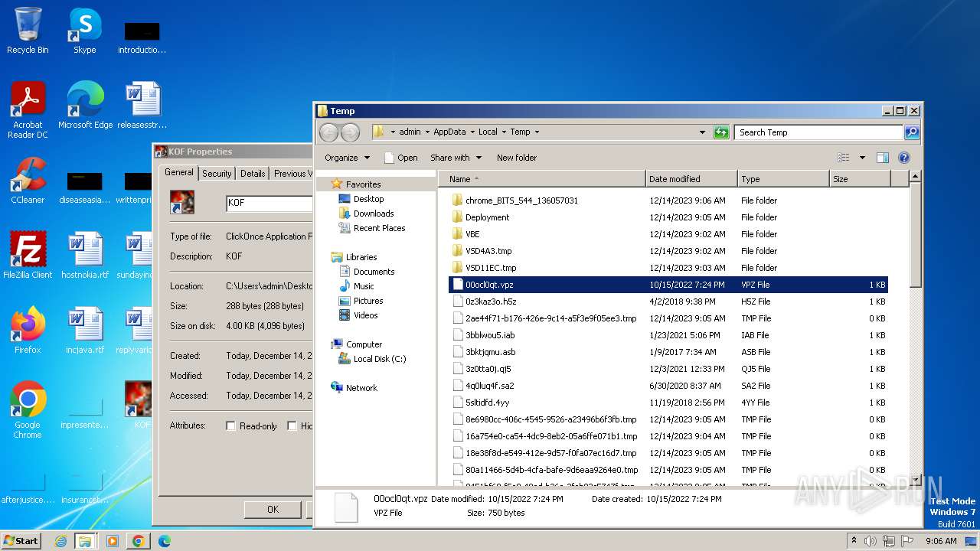Click the change view icon

tap(844, 158)
